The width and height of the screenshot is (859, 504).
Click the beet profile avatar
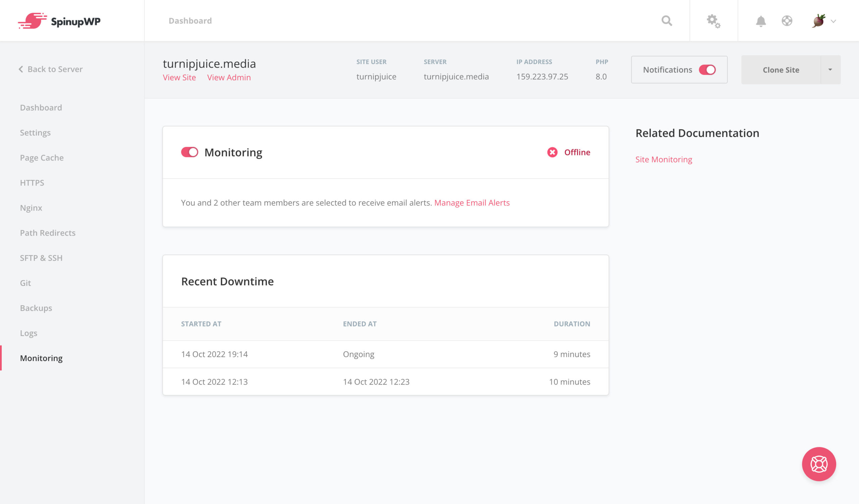819,21
